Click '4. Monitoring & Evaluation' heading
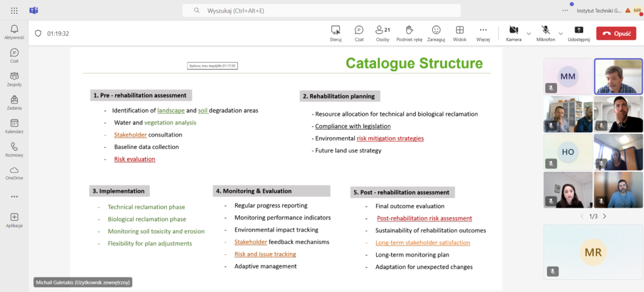644x292 pixels. point(272,191)
